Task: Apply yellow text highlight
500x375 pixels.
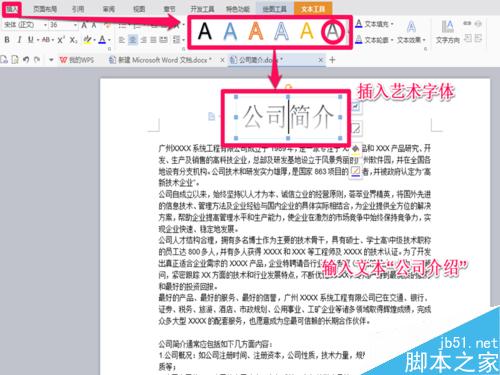Action: point(87,40)
